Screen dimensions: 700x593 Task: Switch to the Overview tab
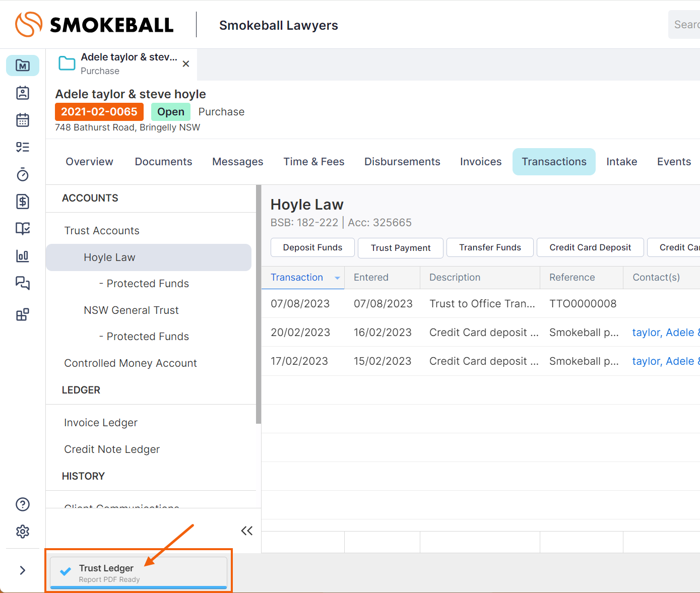pos(89,162)
